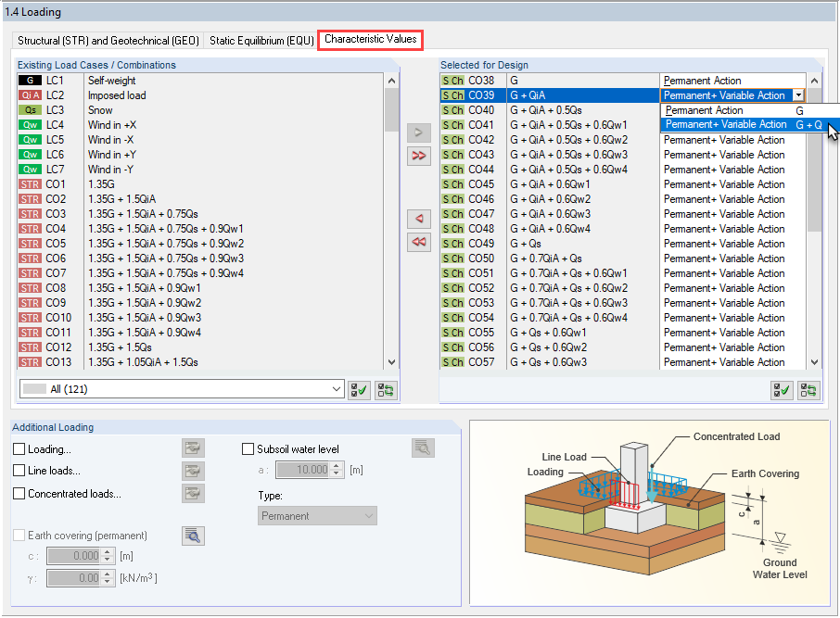The image size is (840, 618).
Task: Enable the Line loads checkbox
Action: pos(19,470)
